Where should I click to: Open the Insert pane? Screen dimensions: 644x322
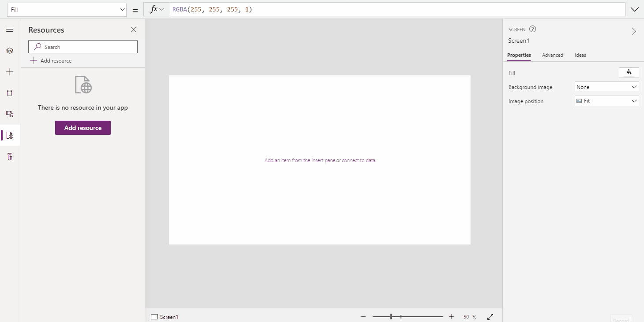tap(10, 72)
